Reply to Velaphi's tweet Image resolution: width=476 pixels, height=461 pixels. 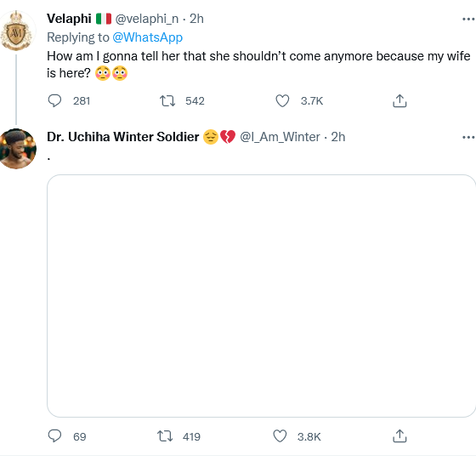coord(54,101)
